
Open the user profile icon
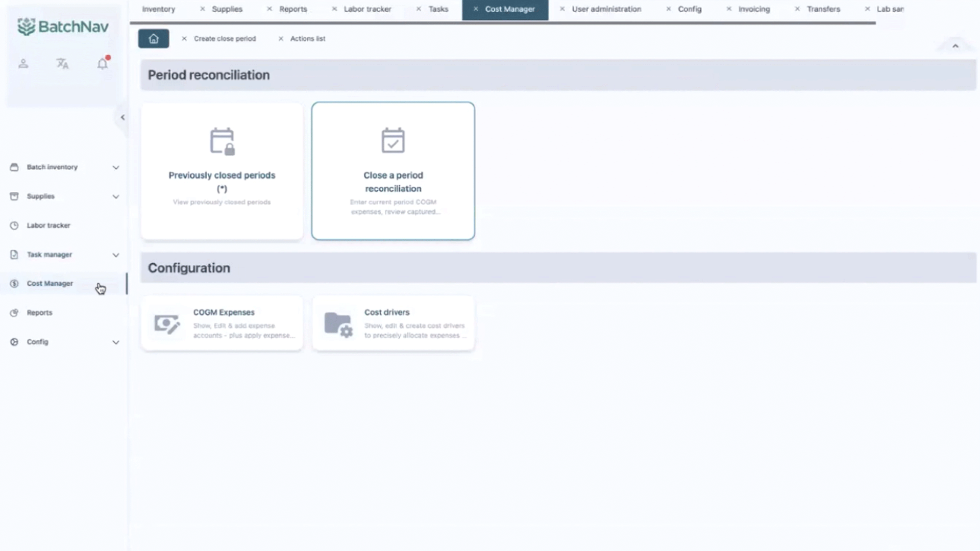[23, 64]
